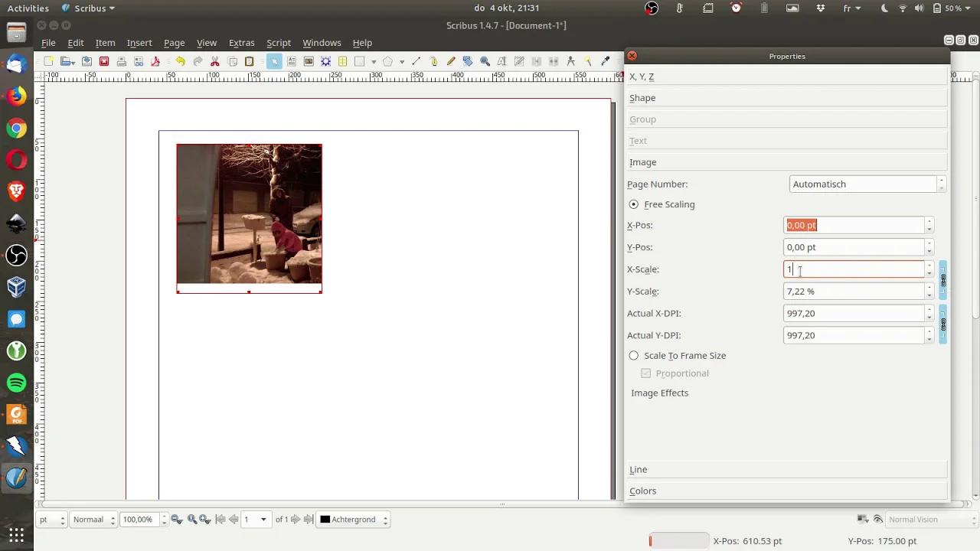Open the Extras menu
This screenshot has height=551, width=980.
[241, 43]
